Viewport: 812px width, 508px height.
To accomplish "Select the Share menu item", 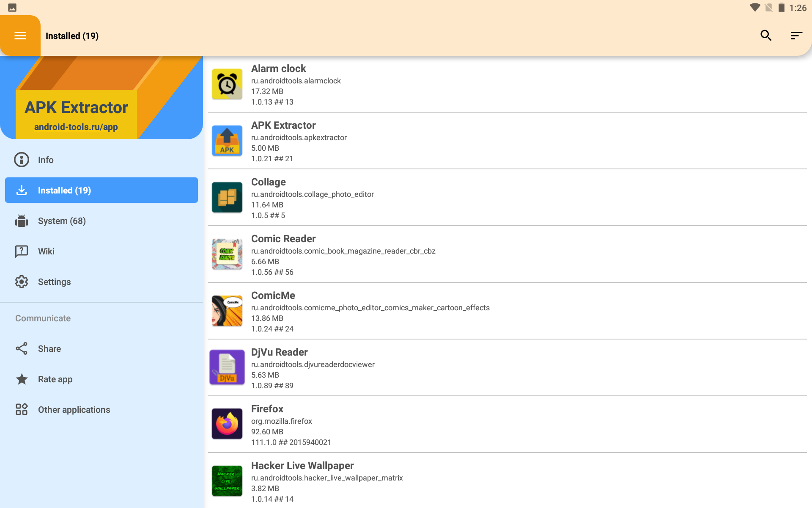I will [x=101, y=348].
